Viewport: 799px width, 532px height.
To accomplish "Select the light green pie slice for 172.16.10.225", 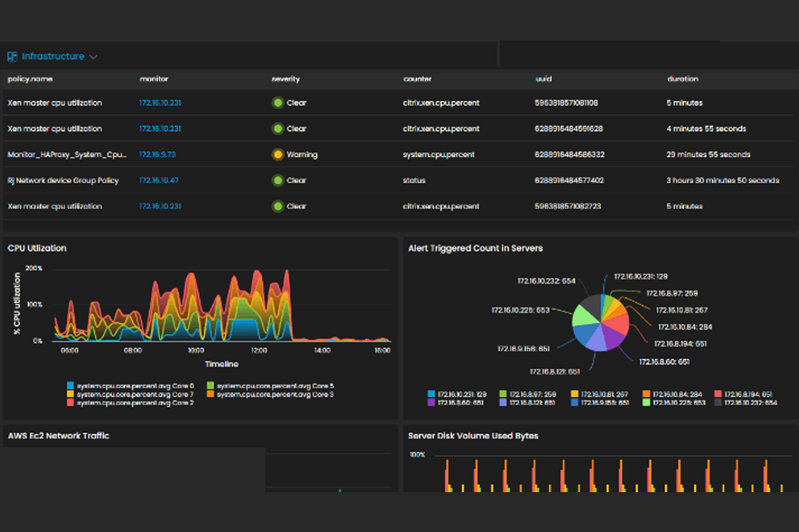I will pyautogui.click(x=584, y=316).
